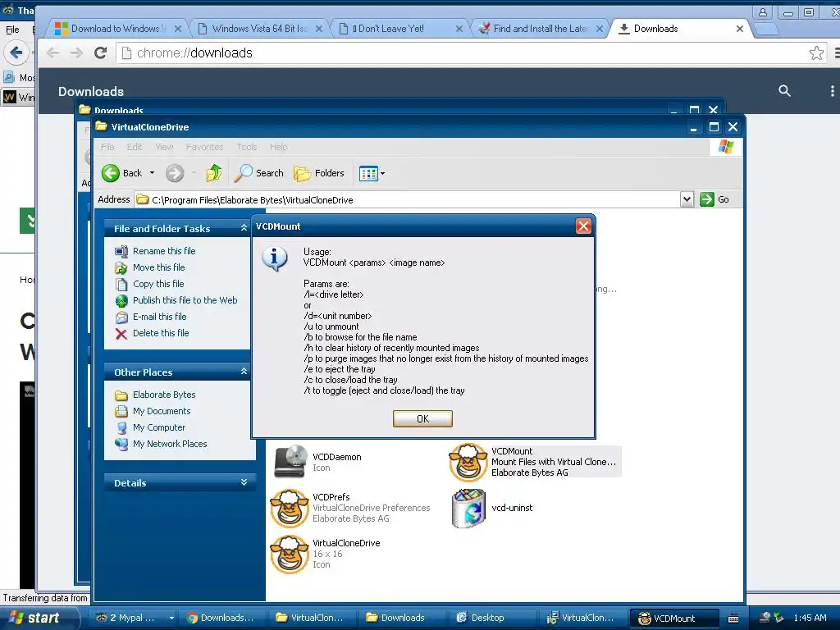Screen dimensions: 840x630
Task: Click Publish this file to the Web
Action: 185,300
